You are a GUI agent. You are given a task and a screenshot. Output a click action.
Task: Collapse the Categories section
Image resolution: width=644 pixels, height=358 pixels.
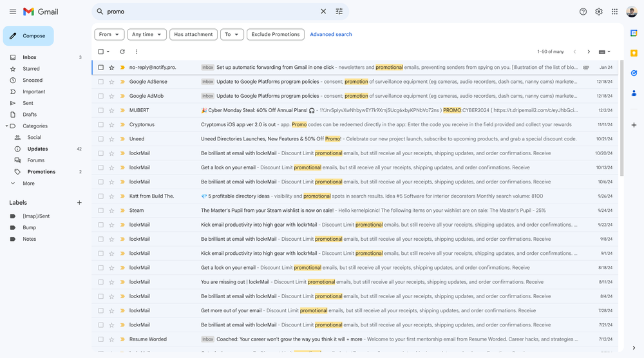(x=6, y=126)
